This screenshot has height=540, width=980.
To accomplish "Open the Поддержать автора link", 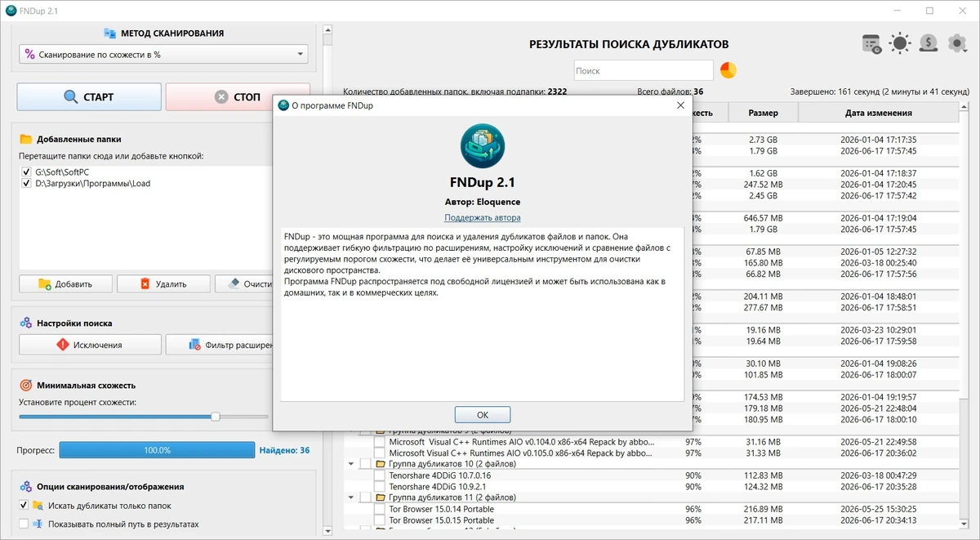I will pyautogui.click(x=482, y=217).
